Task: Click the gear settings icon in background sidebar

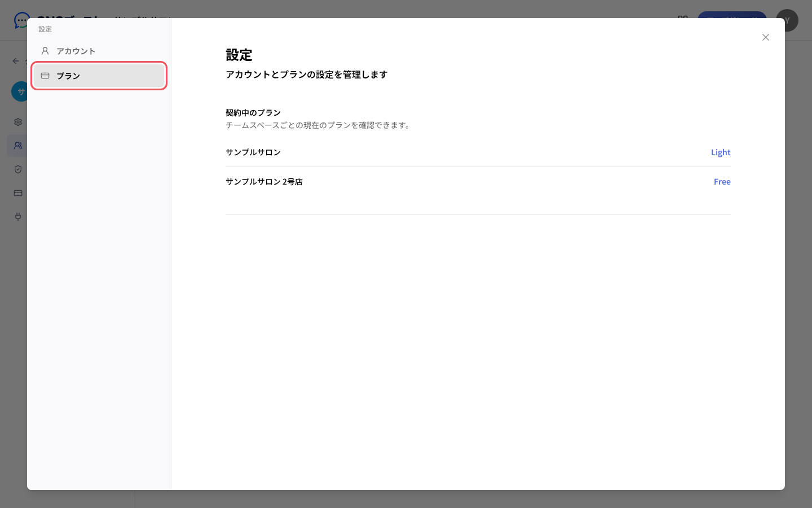Action: click(18, 122)
